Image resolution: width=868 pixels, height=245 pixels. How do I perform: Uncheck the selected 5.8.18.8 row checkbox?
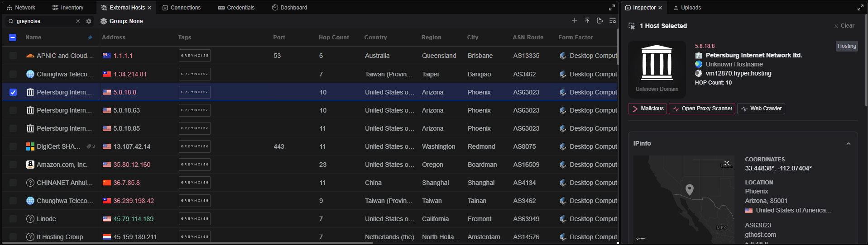coord(13,92)
